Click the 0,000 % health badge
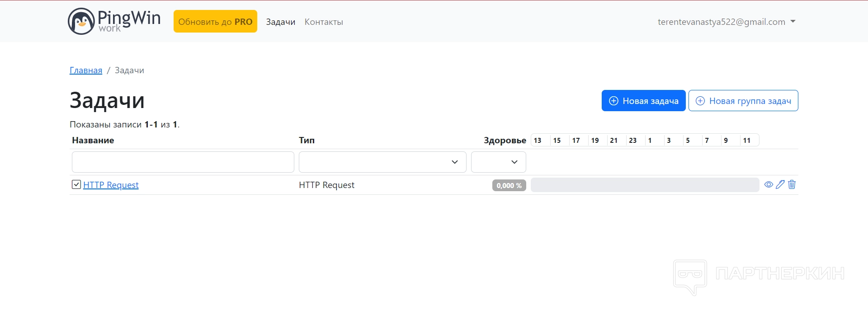 (x=509, y=185)
